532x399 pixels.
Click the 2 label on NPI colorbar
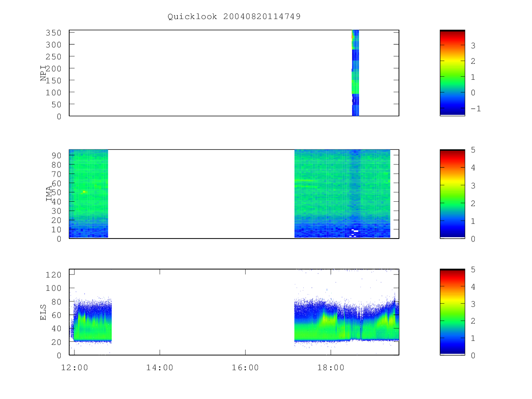473,61
